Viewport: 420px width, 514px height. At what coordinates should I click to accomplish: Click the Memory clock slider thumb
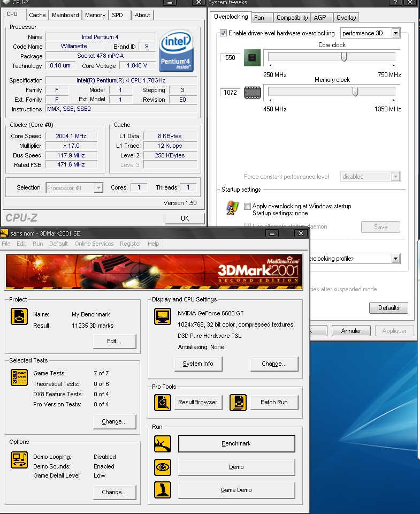355,92
